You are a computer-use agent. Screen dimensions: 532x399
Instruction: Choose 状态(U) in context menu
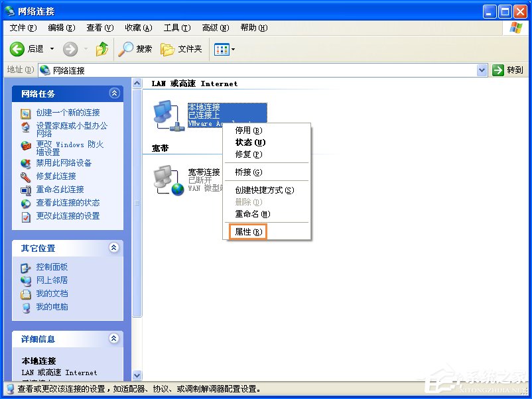point(267,142)
